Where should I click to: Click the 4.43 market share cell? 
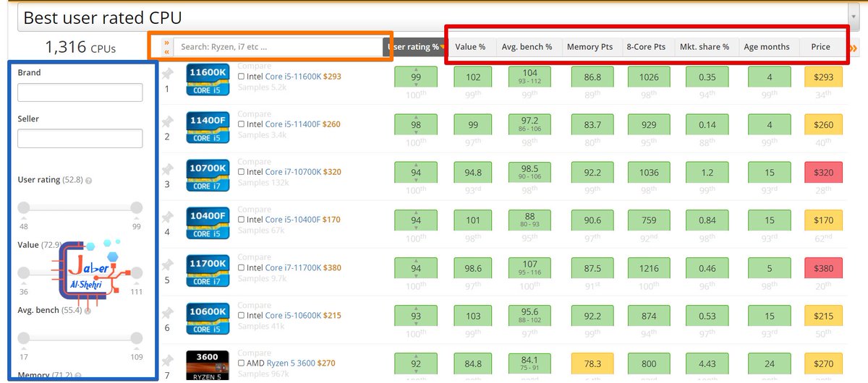coord(707,363)
